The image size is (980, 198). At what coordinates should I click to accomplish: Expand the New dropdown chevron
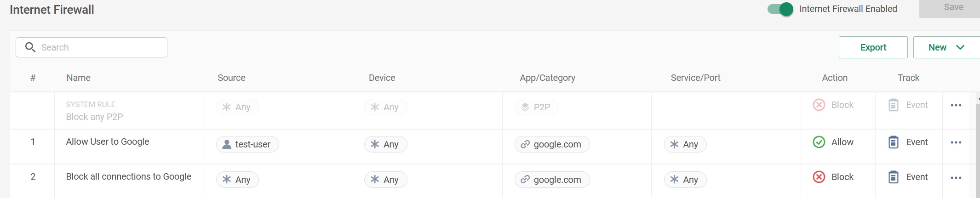960,47
